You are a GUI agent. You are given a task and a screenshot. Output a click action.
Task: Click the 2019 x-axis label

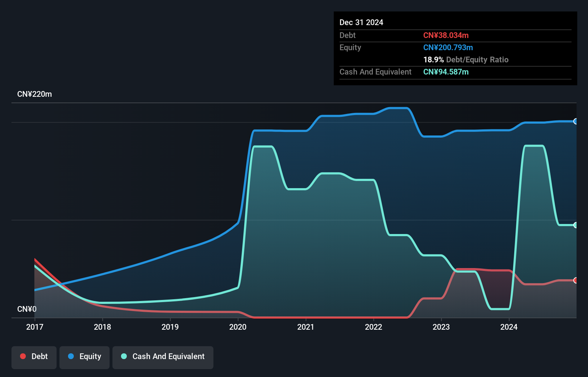[170, 327]
